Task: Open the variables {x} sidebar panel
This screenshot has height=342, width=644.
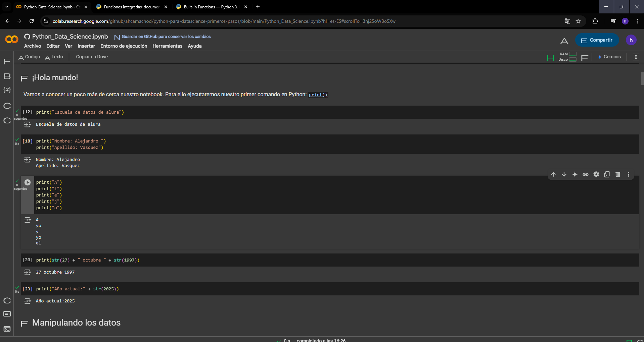Action: (x=7, y=90)
